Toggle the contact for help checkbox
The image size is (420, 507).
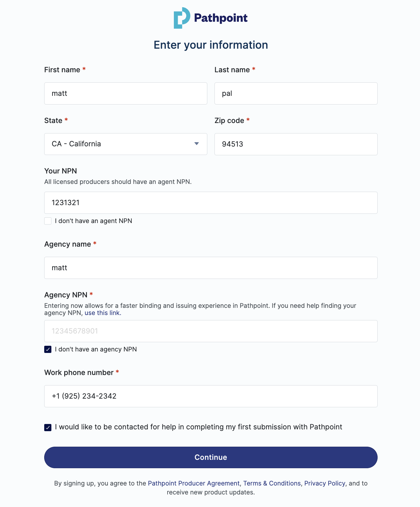click(x=48, y=428)
